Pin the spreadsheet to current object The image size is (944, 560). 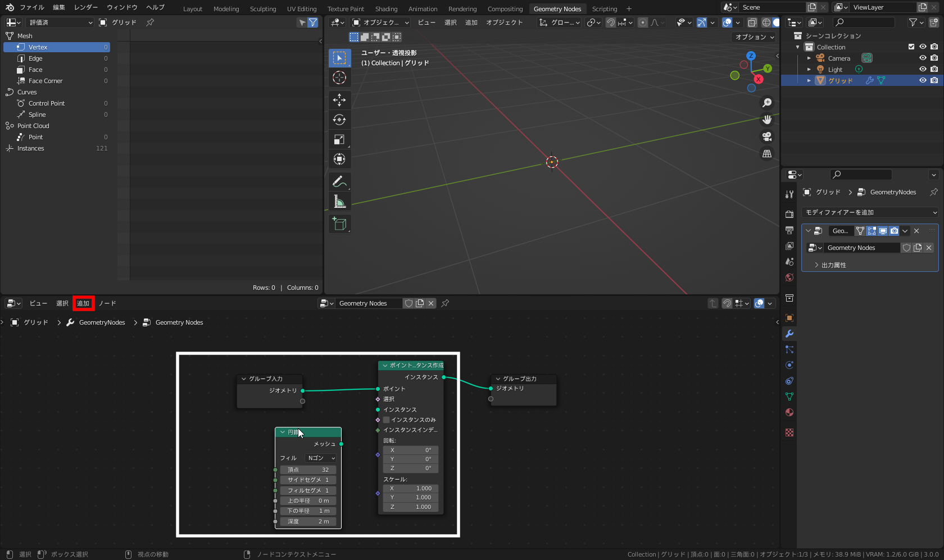point(150,22)
